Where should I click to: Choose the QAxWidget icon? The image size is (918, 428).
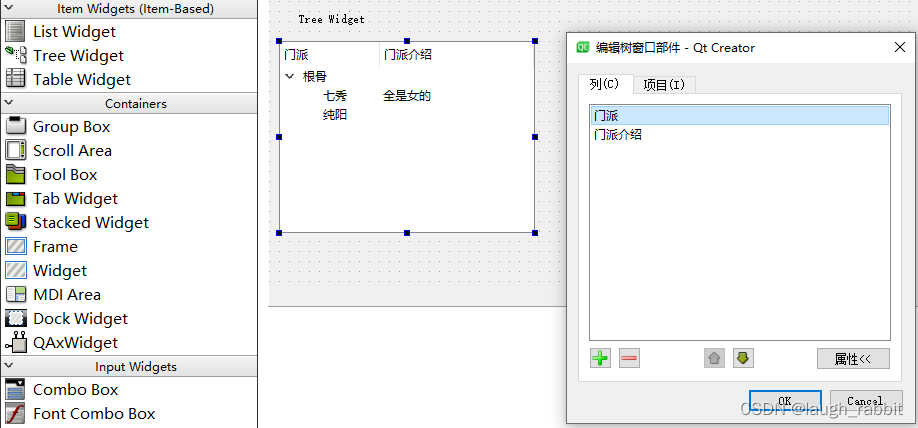[x=15, y=343]
